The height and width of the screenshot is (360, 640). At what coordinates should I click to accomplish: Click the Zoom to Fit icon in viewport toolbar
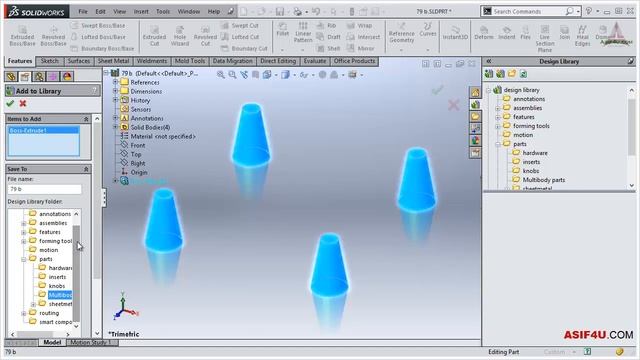point(220,75)
